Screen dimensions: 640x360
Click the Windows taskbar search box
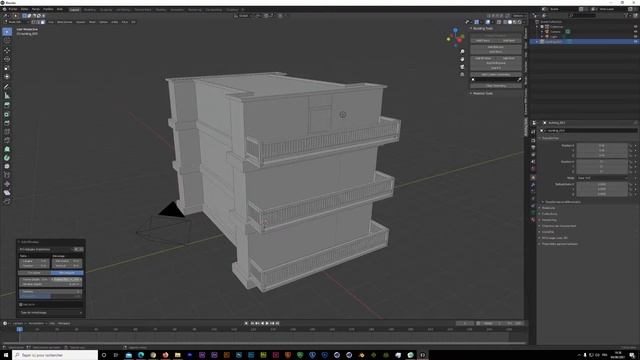55,355
